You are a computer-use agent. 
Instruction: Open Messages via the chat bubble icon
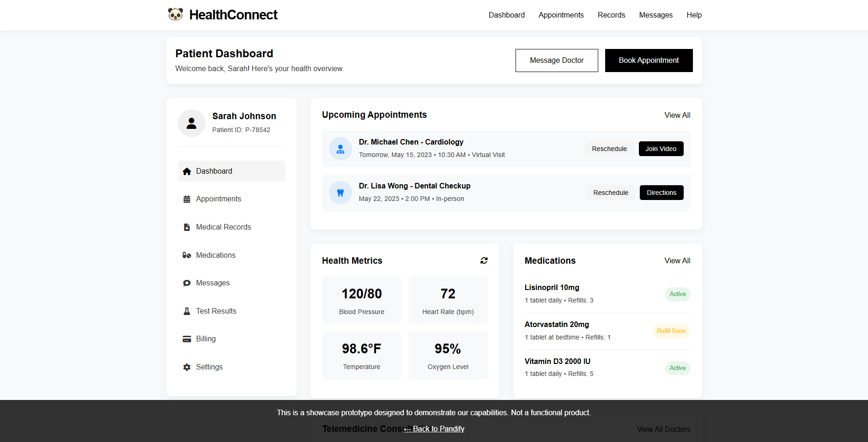(x=187, y=283)
